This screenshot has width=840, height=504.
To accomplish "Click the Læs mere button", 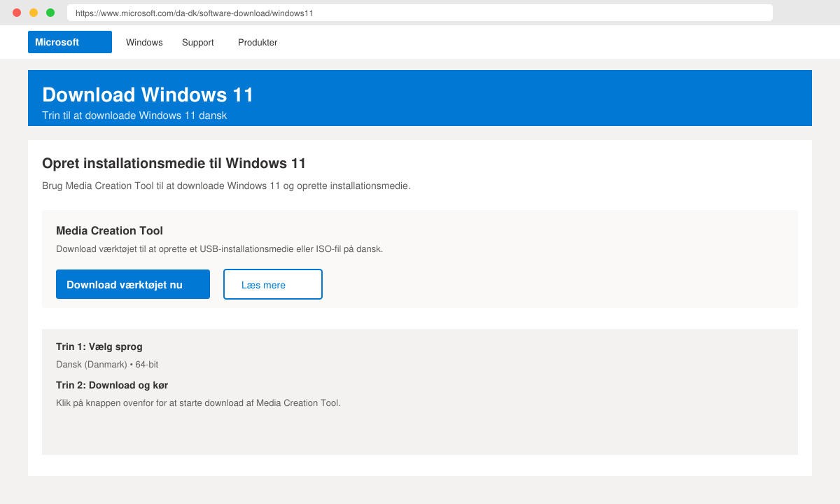I will [273, 284].
